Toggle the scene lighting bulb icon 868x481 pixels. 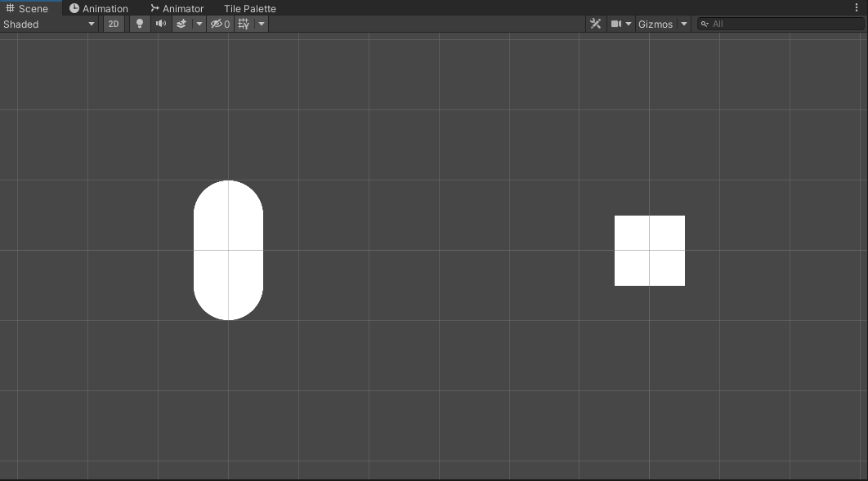tap(139, 24)
